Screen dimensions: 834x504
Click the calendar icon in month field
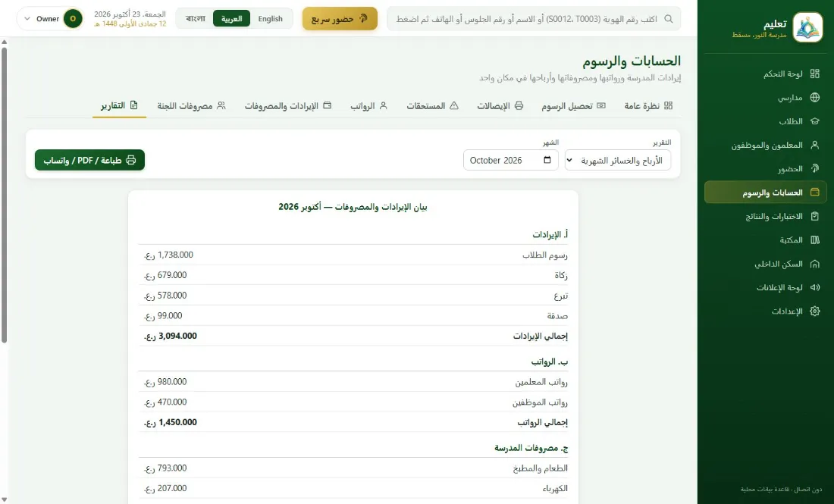pyautogui.click(x=547, y=160)
